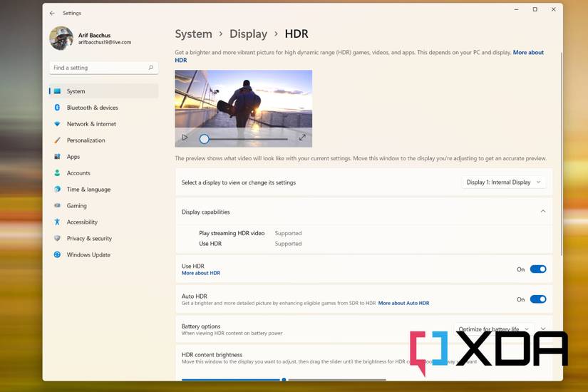Click the Apps icon in sidebar

(57, 157)
